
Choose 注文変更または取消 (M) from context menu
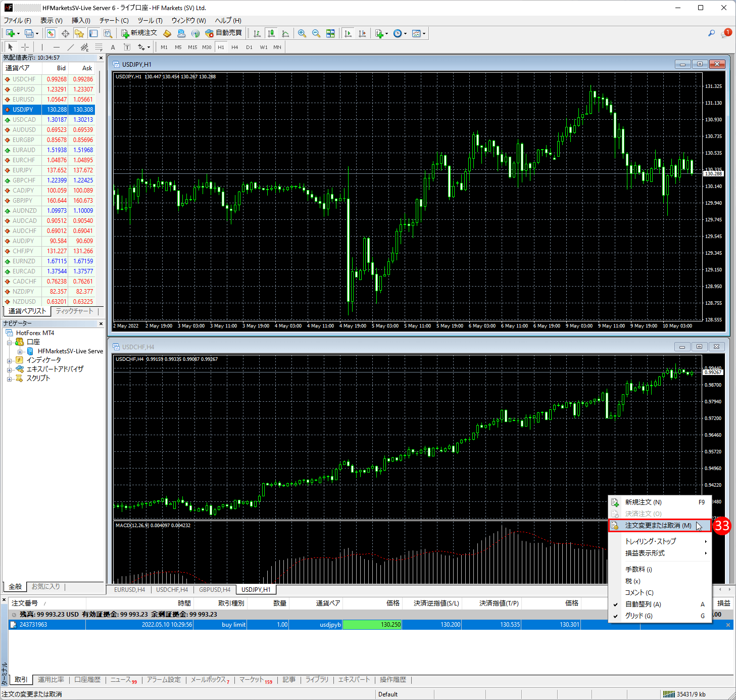click(658, 526)
